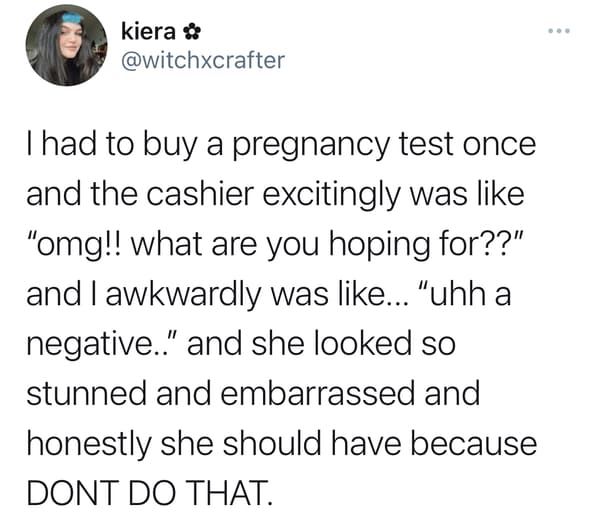Open the three-dot more options menu
The height and width of the screenshot is (520, 599).
(x=559, y=31)
